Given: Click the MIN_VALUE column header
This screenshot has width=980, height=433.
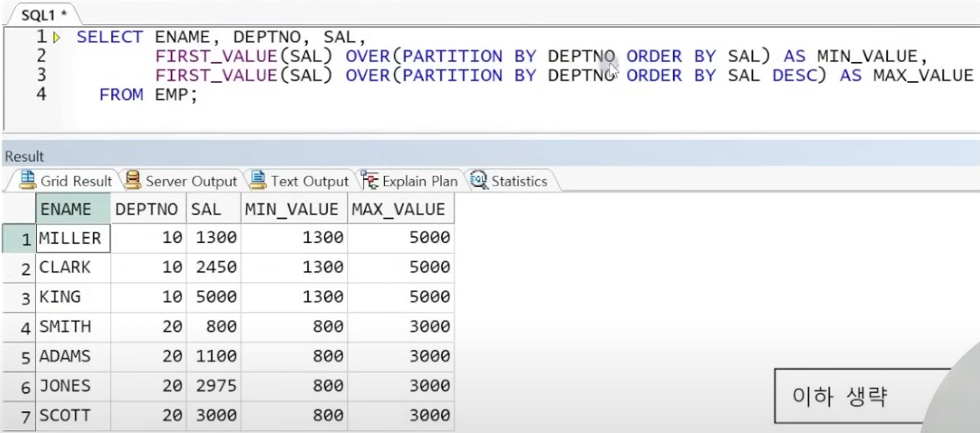Looking at the screenshot, I should click(294, 209).
